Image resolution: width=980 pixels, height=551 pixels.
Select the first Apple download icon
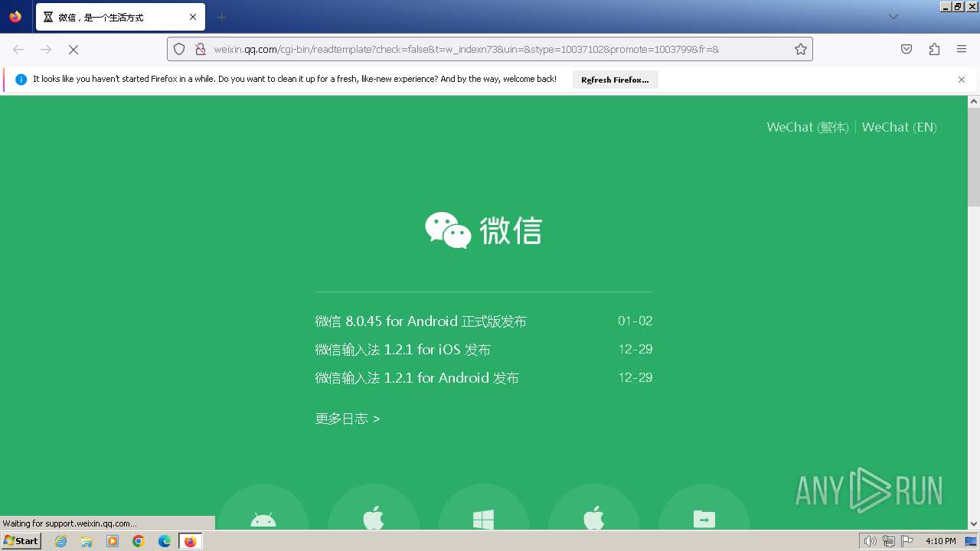point(374,507)
